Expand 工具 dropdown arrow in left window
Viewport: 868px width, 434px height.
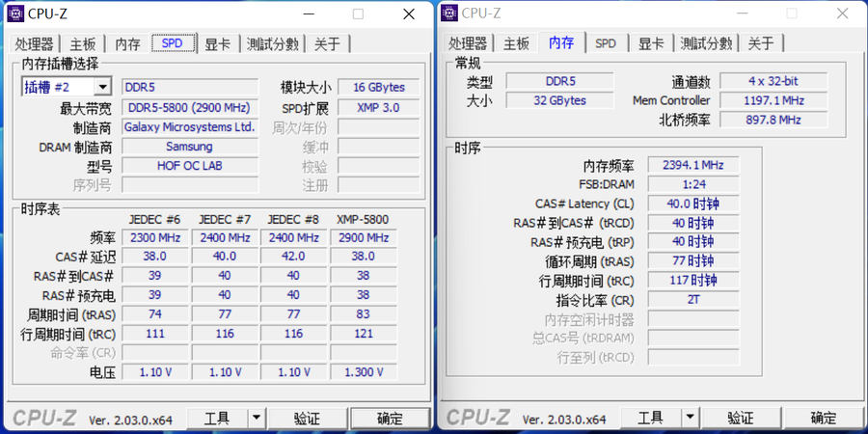pos(256,419)
